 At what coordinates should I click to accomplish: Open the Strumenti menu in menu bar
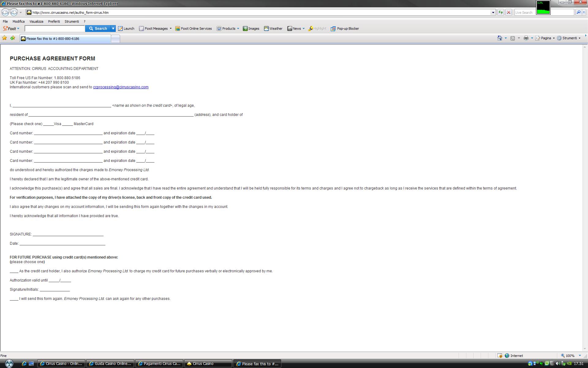pos(72,21)
